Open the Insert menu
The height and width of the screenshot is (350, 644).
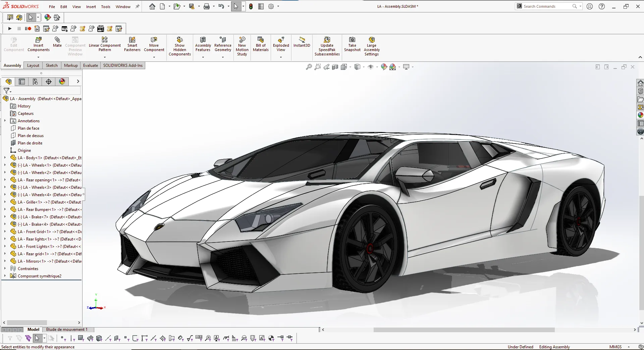91,6
